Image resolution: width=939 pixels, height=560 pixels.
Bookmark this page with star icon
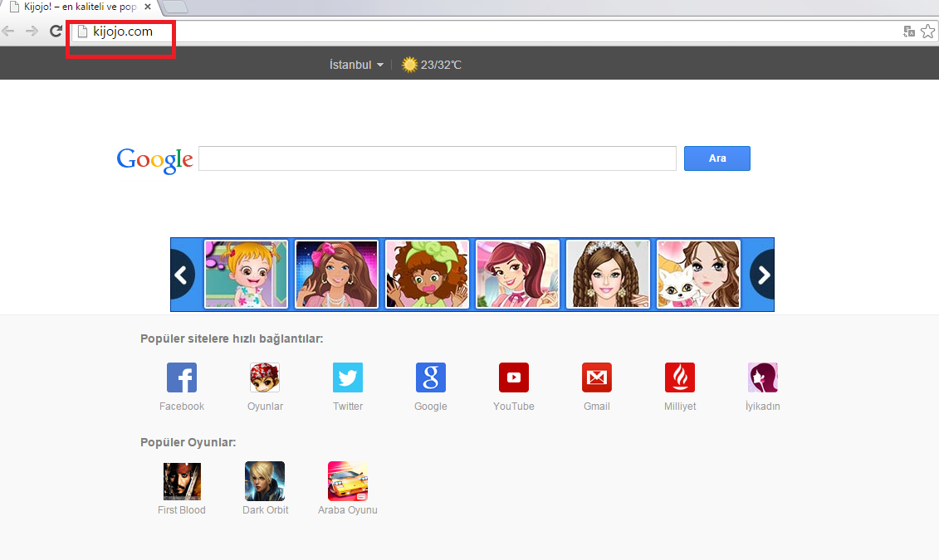pyautogui.click(x=927, y=32)
